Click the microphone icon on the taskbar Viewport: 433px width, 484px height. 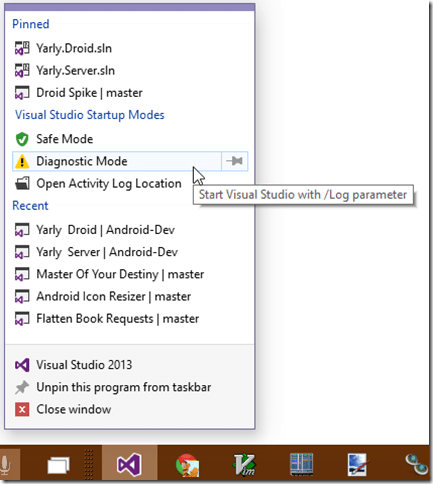click(5, 465)
